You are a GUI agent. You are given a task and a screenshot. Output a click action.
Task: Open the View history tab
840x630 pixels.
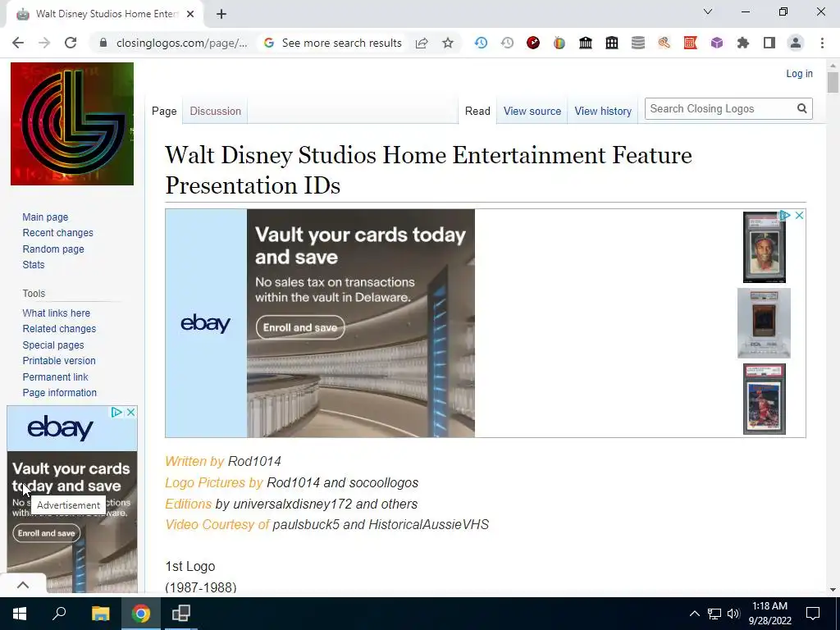(x=603, y=112)
